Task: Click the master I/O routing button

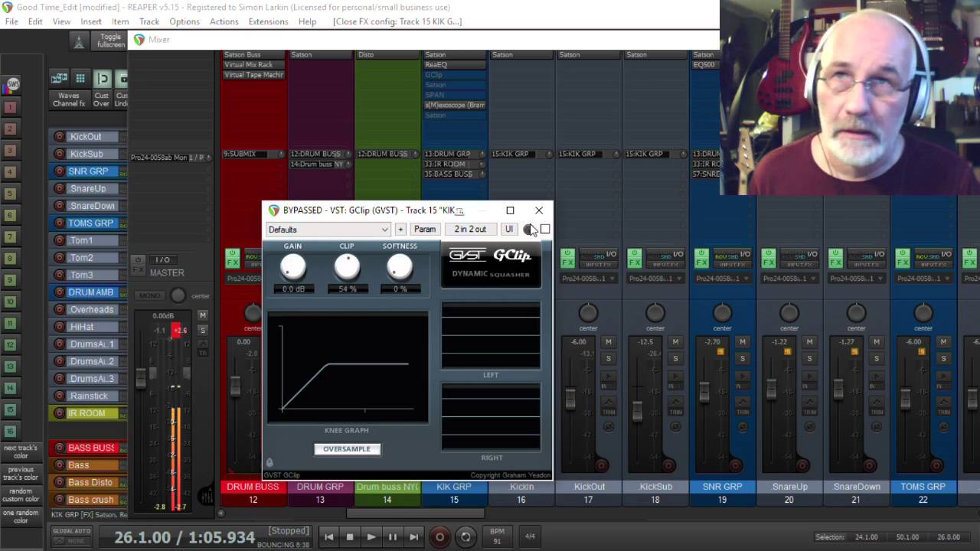Action: click(162, 260)
